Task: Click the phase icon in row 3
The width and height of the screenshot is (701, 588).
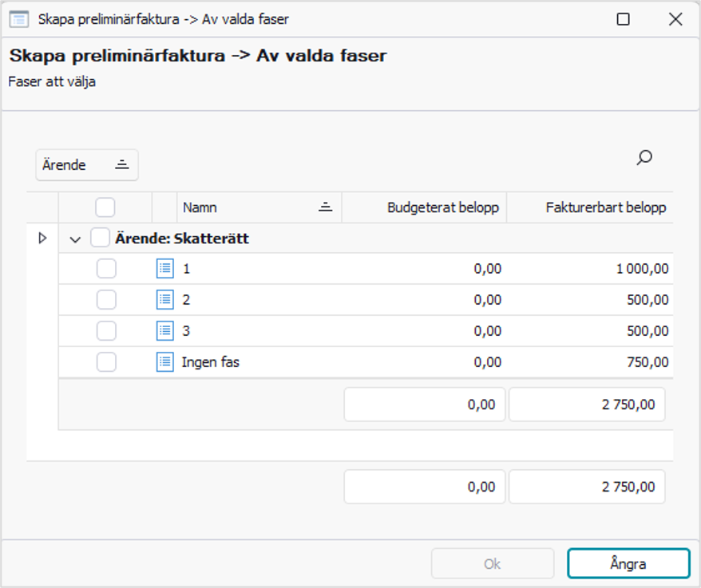Action: (165, 331)
